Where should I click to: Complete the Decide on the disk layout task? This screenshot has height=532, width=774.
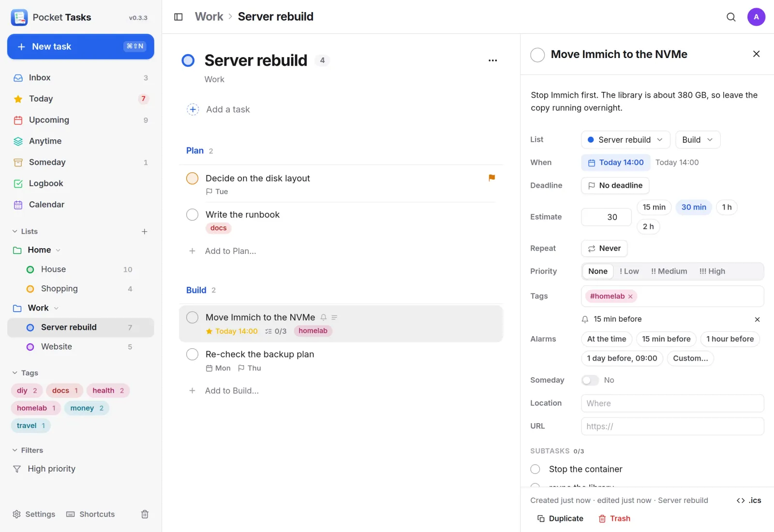pos(192,178)
